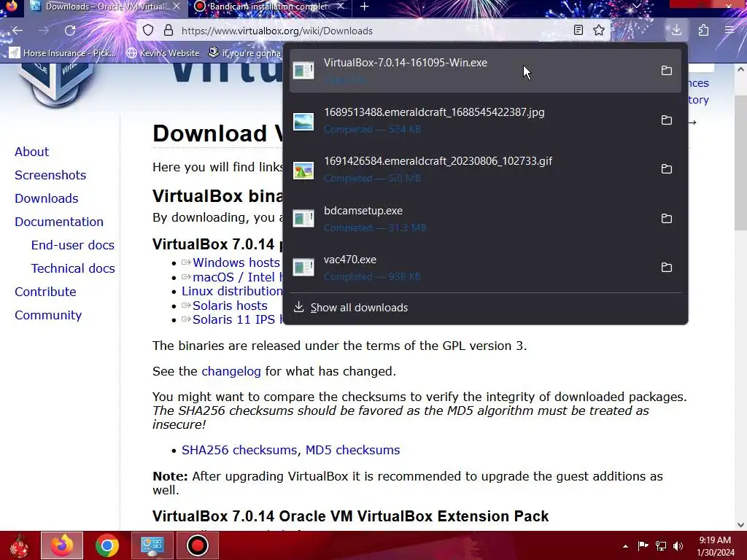
Task: Click the Solaris 11 IPS hosts link
Action: pos(233,319)
